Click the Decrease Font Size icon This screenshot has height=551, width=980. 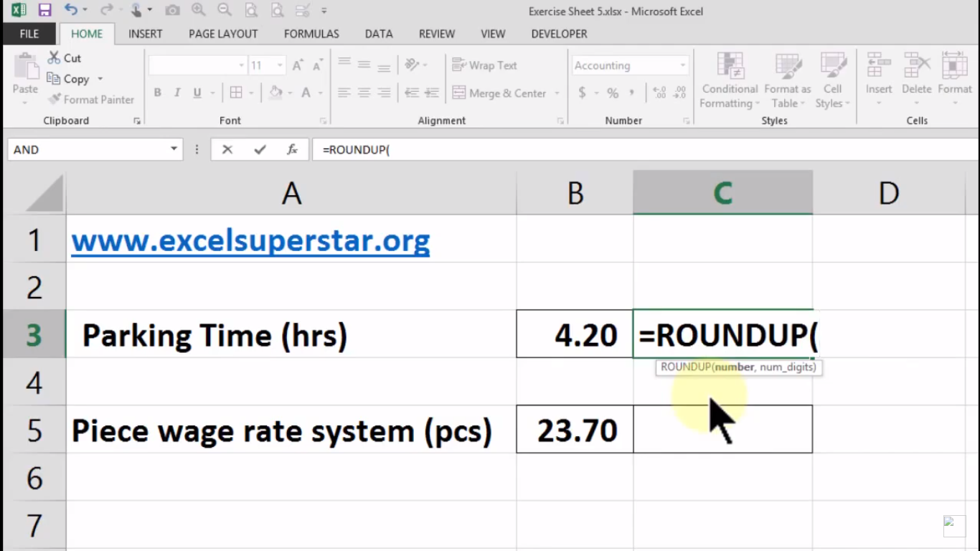point(316,65)
